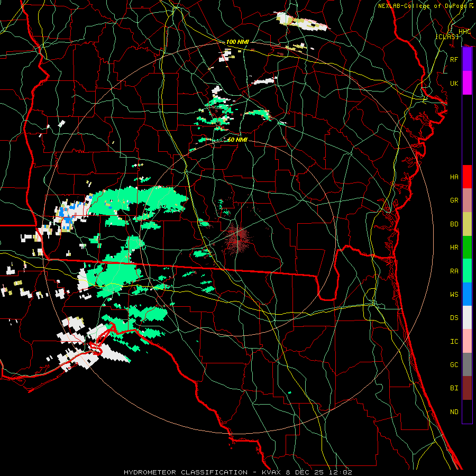Click the GC gray legend swatch
Screen dimensions: 476x476
pyautogui.click(x=467, y=364)
